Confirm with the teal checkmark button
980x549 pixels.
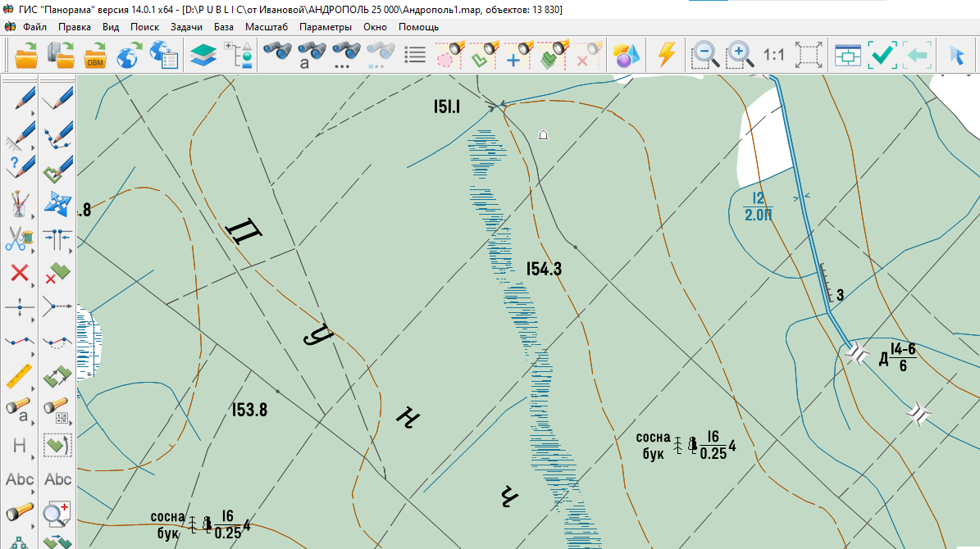(882, 55)
